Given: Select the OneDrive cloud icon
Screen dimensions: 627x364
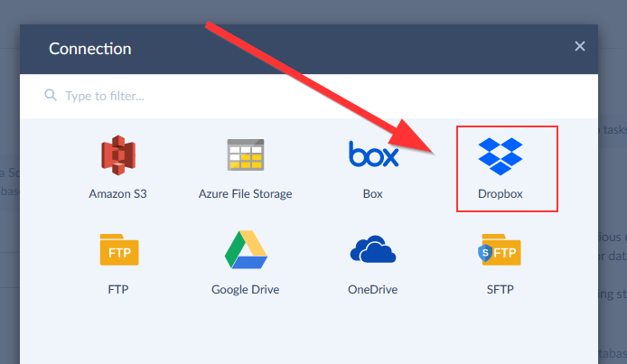Looking at the screenshot, I should click(373, 249).
